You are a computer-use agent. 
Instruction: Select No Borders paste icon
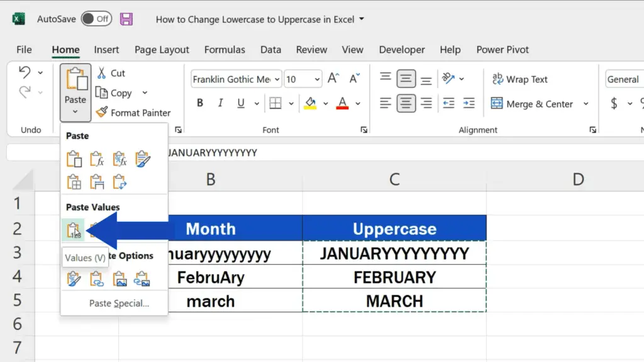click(74, 182)
